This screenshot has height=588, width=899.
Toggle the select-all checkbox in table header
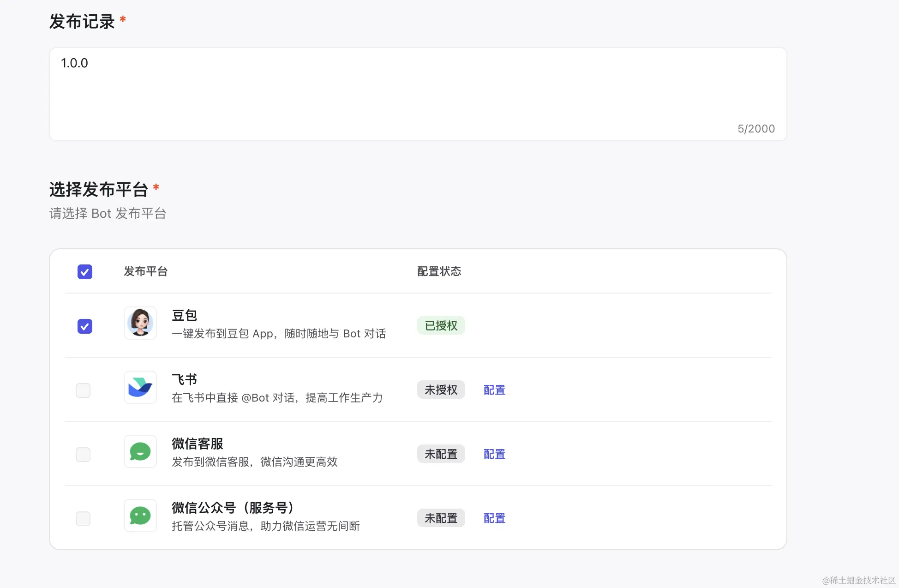pos(84,272)
